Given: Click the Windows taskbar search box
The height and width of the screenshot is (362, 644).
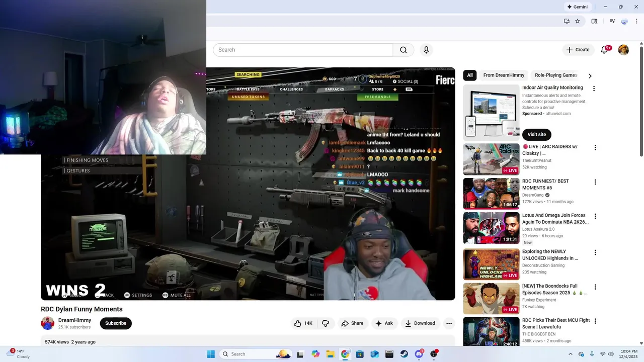Looking at the screenshot, I should tap(256, 354).
